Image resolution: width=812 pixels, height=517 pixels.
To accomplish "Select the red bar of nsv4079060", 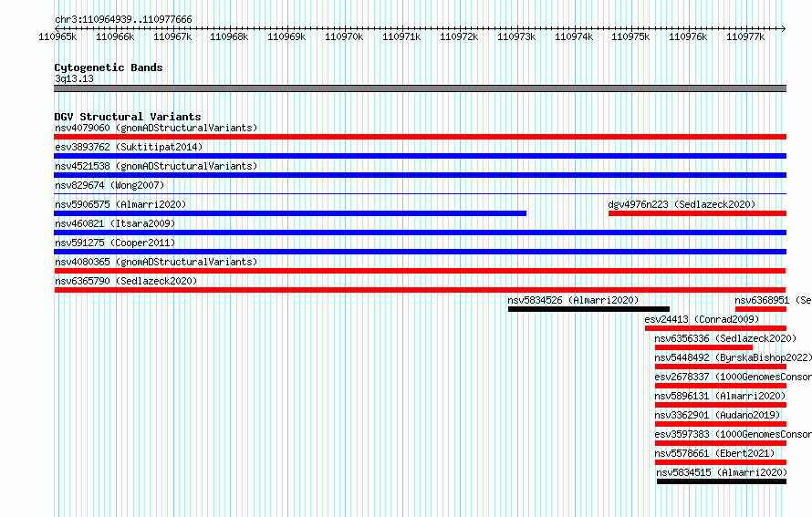I will coord(420,137).
